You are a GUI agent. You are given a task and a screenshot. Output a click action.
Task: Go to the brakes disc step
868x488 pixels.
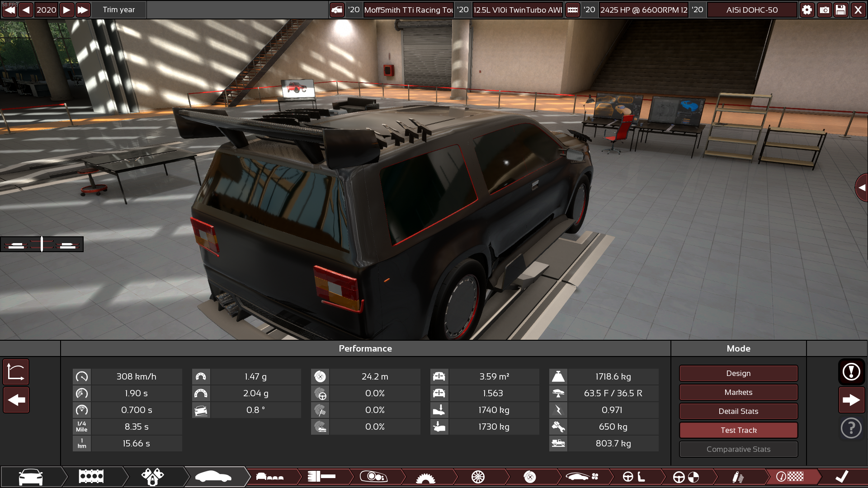point(529,477)
